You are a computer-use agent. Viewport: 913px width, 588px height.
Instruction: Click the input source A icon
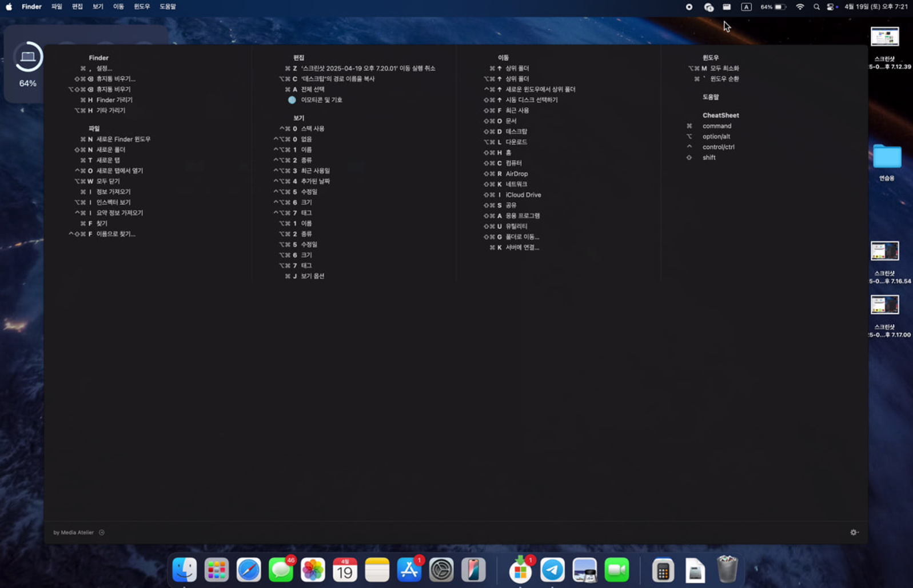coord(746,7)
